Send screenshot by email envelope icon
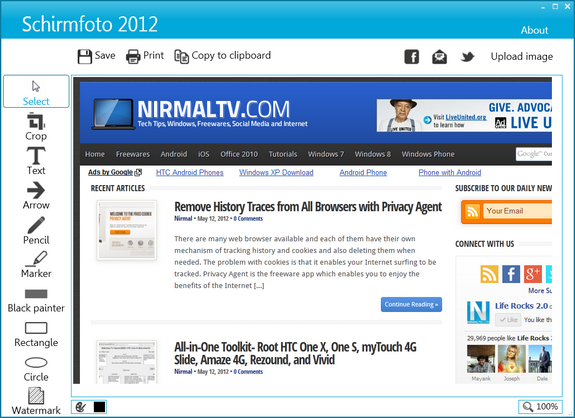The height and width of the screenshot is (418, 575). [439, 57]
